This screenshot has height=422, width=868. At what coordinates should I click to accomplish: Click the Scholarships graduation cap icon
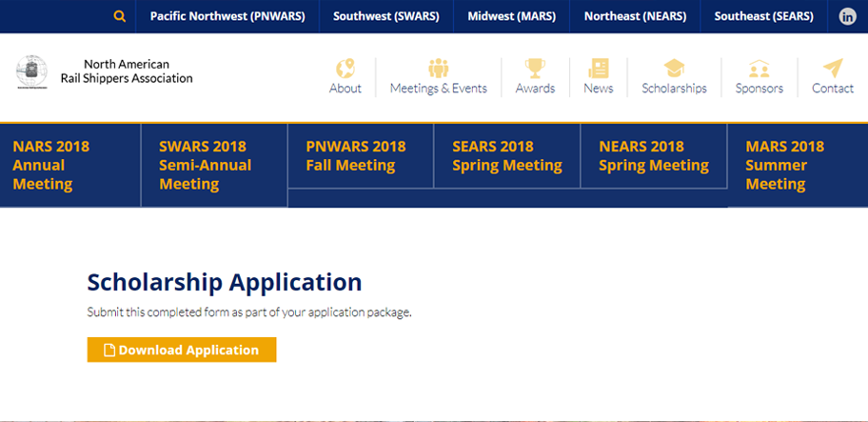click(x=674, y=69)
